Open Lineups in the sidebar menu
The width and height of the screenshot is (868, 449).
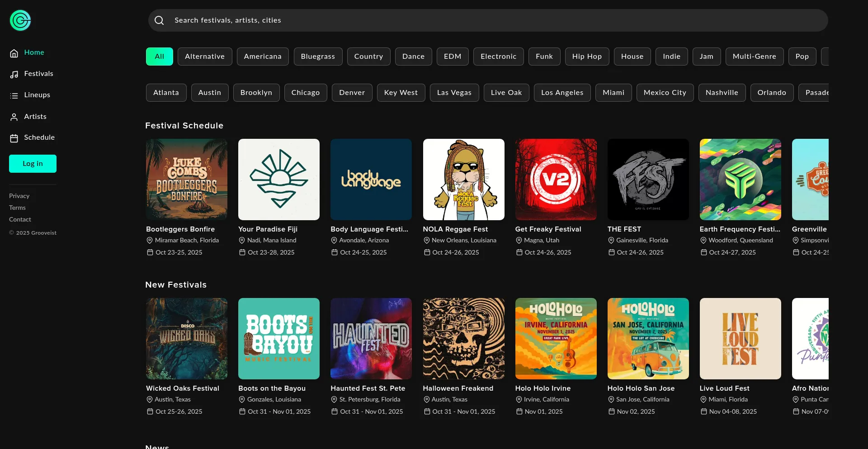37,95
